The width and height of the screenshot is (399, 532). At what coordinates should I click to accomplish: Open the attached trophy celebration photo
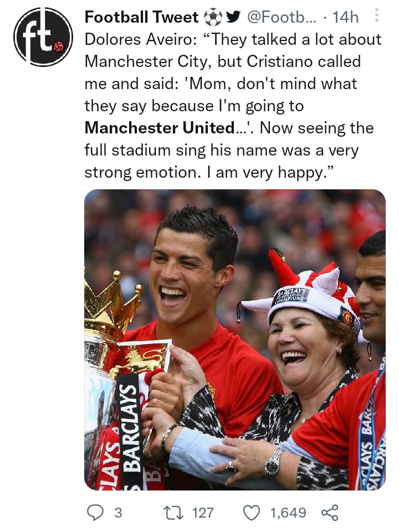[x=234, y=339]
